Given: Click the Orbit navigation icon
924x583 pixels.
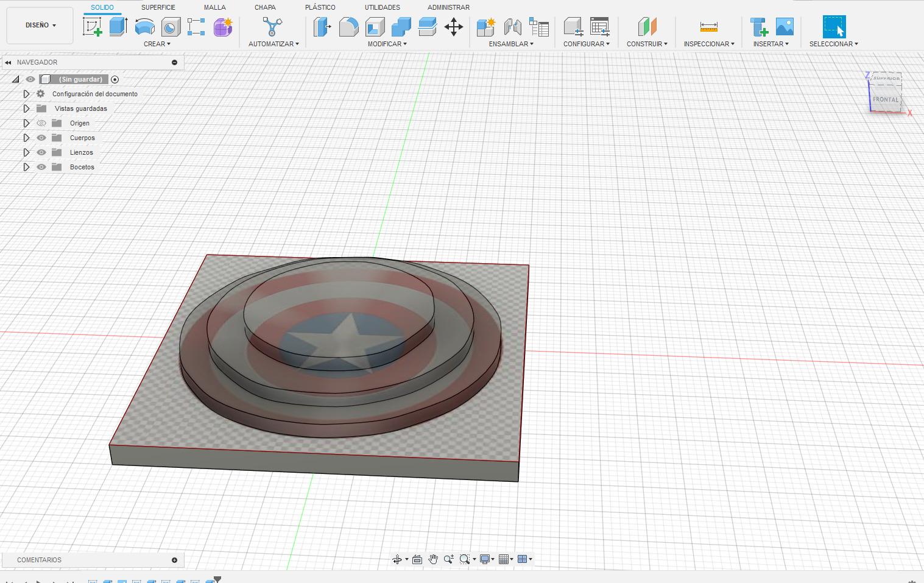Looking at the screenshot, I should tap(397, 559).
